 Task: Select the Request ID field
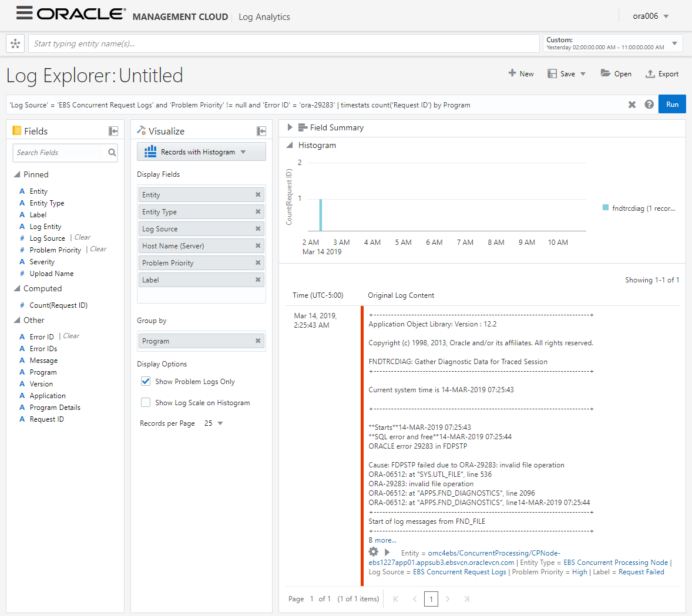(x=46, y=419)
